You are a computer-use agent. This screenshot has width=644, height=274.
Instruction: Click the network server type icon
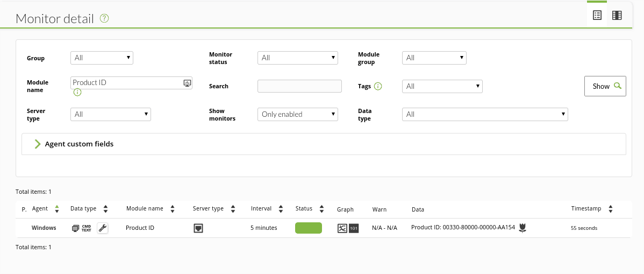tap(198, 228)
